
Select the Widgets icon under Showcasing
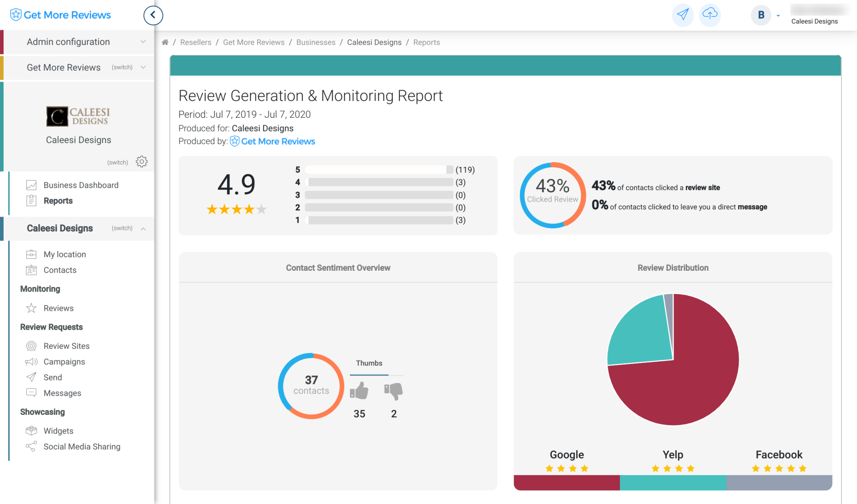(31, 430)
